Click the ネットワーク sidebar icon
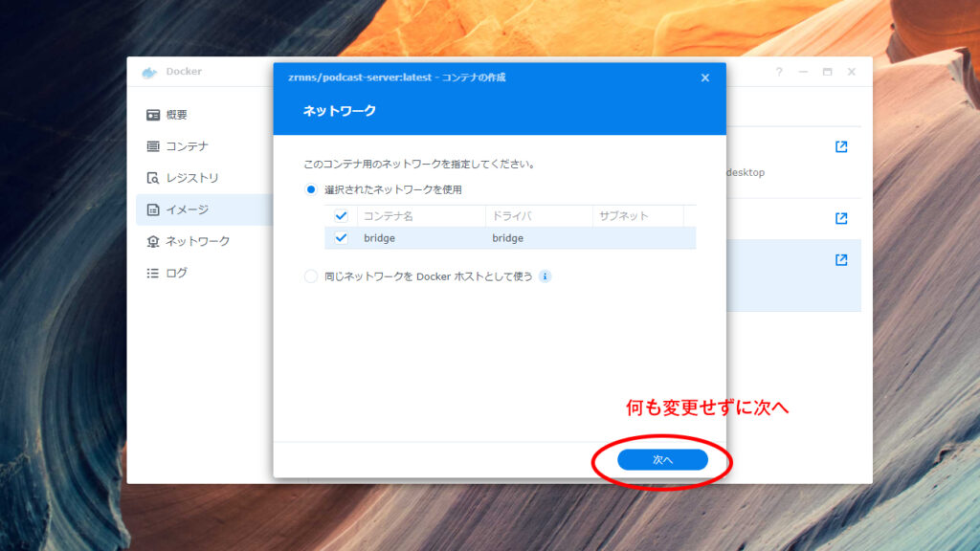This screenshot has height=551, width=980. pos(153,241)
